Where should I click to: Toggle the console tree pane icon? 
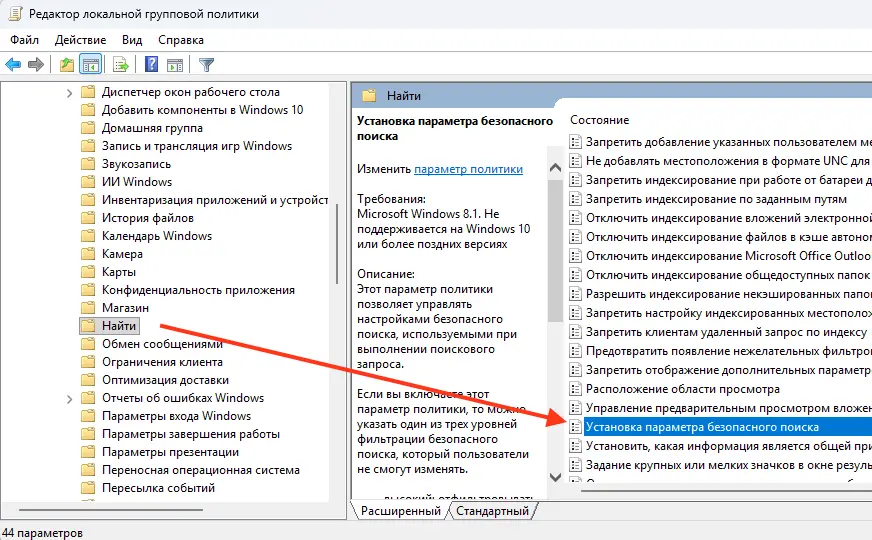point(91,65)
